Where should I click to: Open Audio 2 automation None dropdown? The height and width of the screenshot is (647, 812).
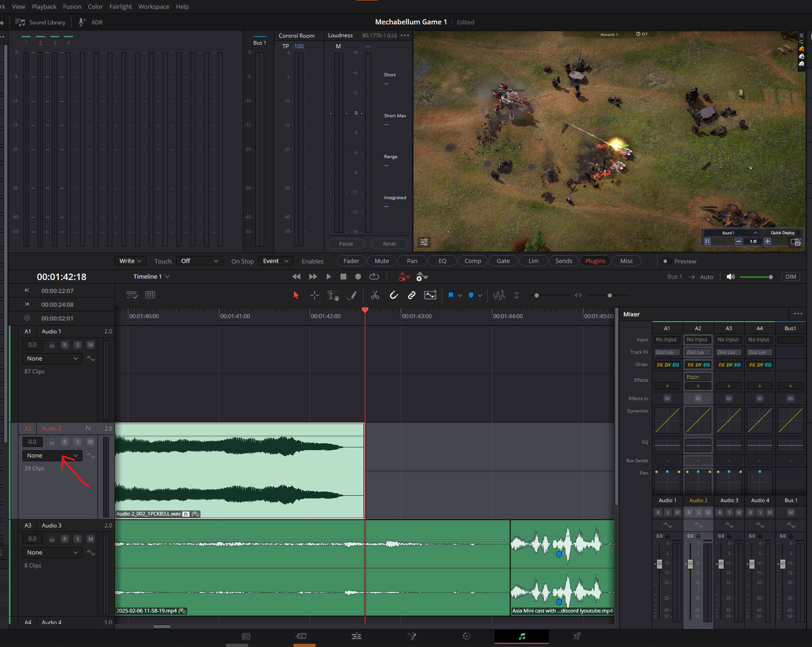52,455
